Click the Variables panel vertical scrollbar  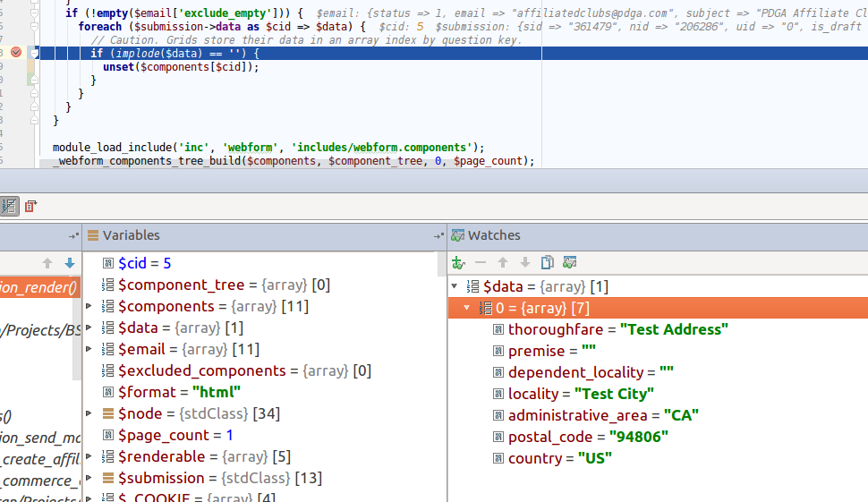(x=442, y=265)
